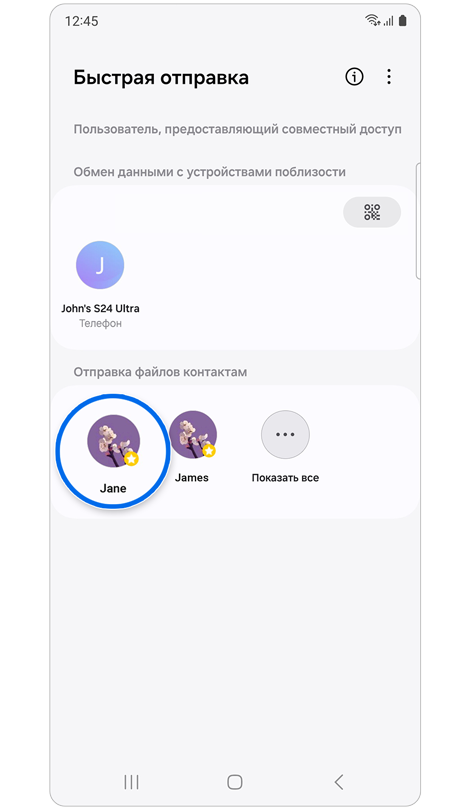Viewport: 470px width, 810px height.
Task: Choose the James contact avatar
Action: [x=193, y=434]
